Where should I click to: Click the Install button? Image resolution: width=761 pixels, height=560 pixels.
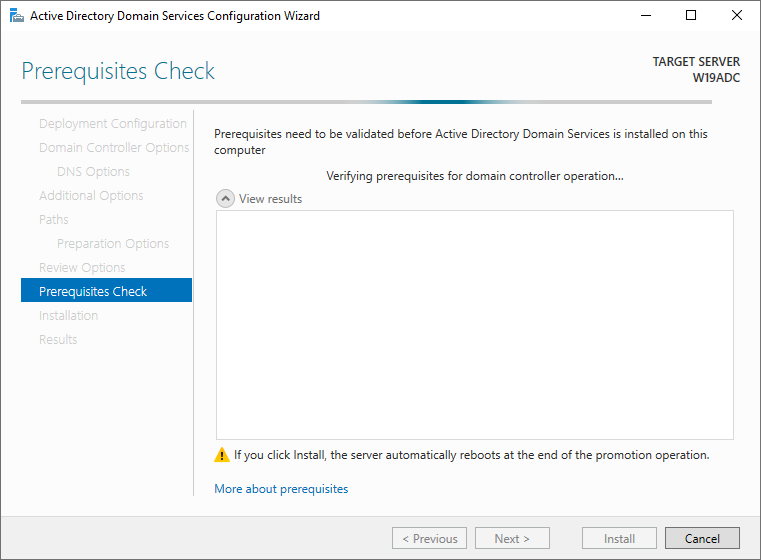click(619, 538)
